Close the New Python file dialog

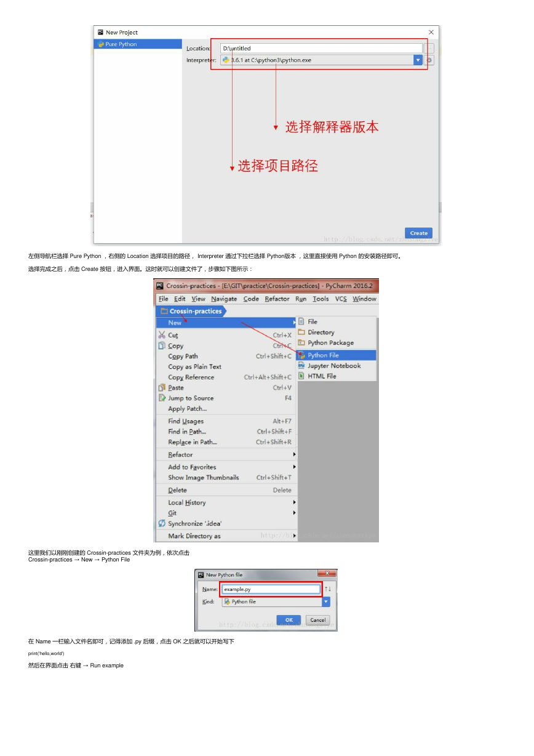click(328, 574)
